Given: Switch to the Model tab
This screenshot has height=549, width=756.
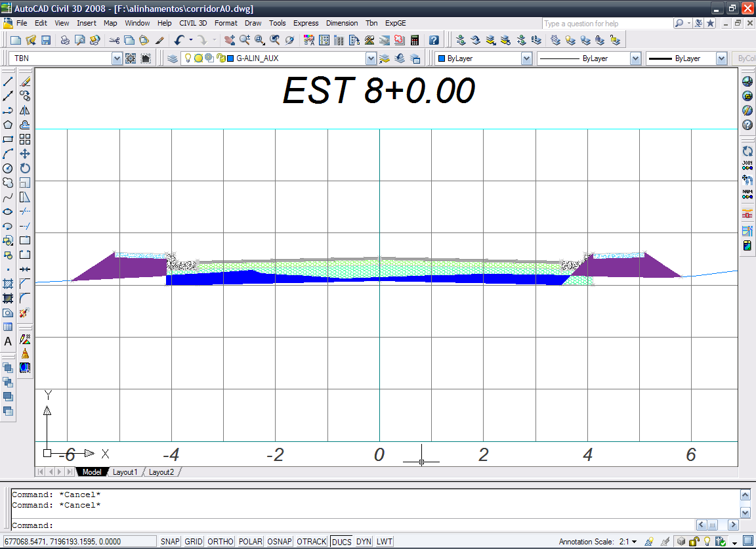Looking at the screenshot, I should (x=92, y=472).
